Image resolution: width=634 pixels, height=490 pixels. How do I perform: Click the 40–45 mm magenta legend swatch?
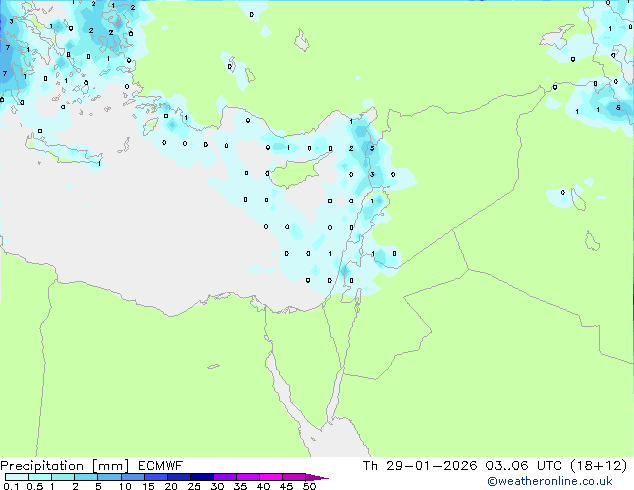tap(271, 477)
